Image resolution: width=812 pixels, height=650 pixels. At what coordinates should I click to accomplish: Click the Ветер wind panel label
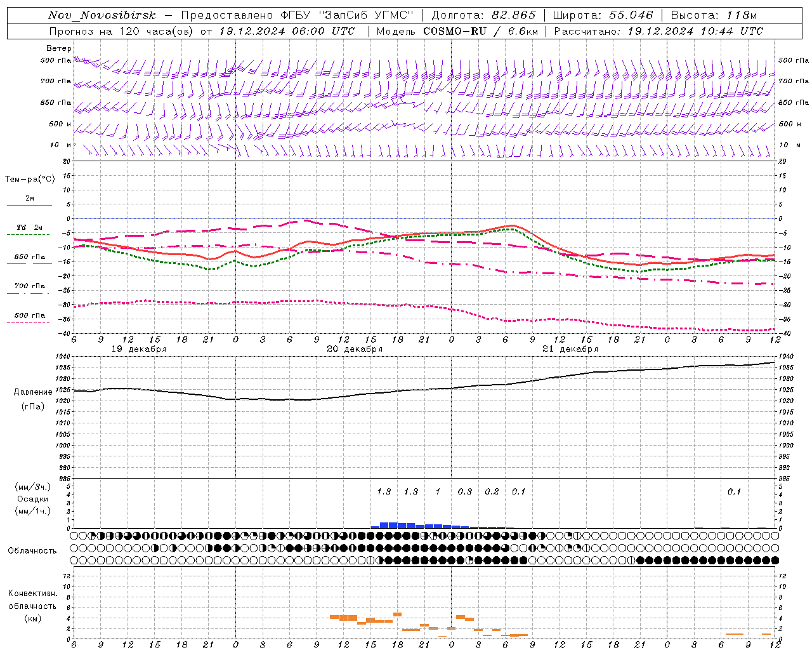58,48
